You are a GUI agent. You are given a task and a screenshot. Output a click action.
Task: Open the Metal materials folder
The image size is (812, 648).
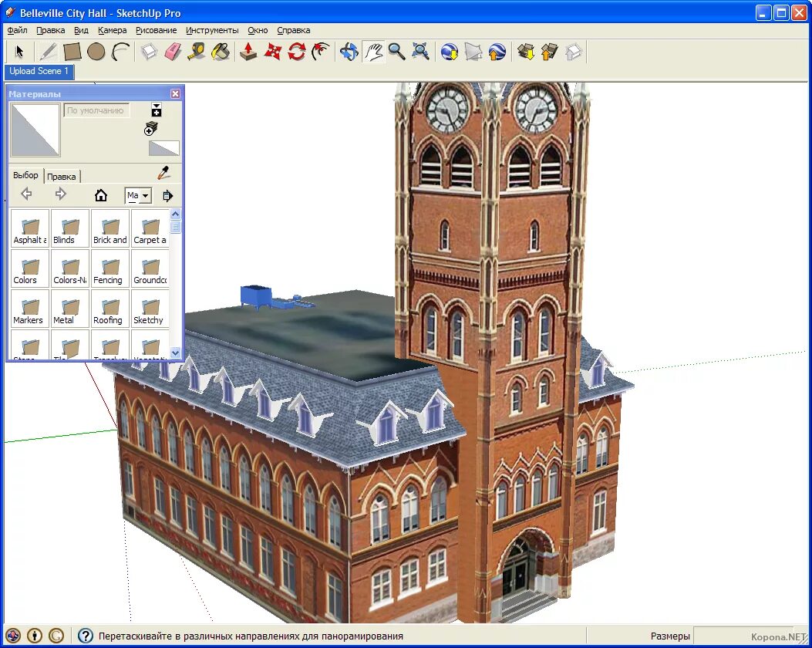[x=70, y=309]
